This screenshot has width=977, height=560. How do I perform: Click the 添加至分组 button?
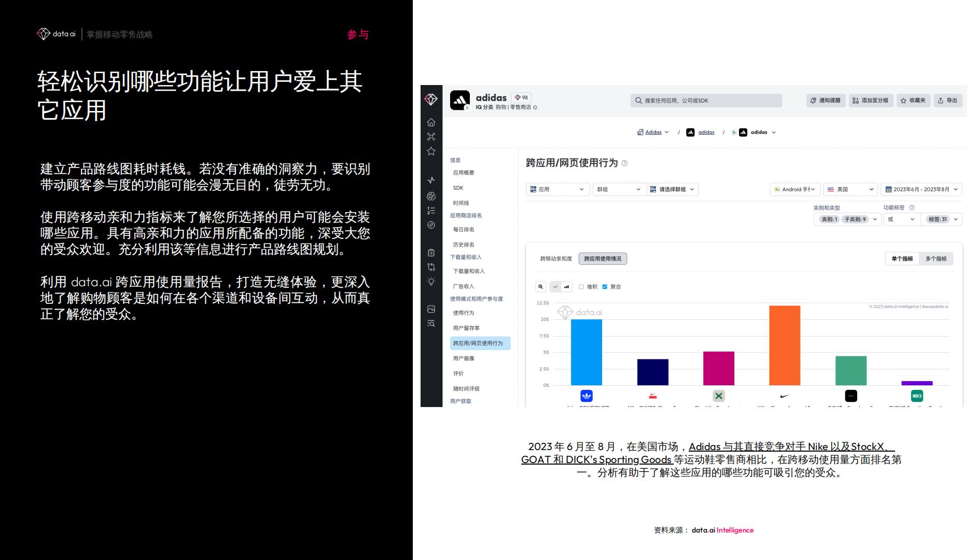(871, 101)
